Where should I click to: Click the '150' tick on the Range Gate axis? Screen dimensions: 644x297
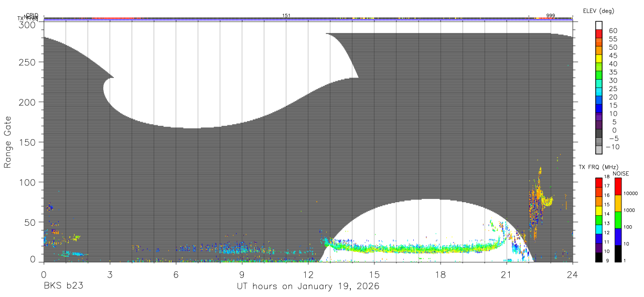pos(27,142)
